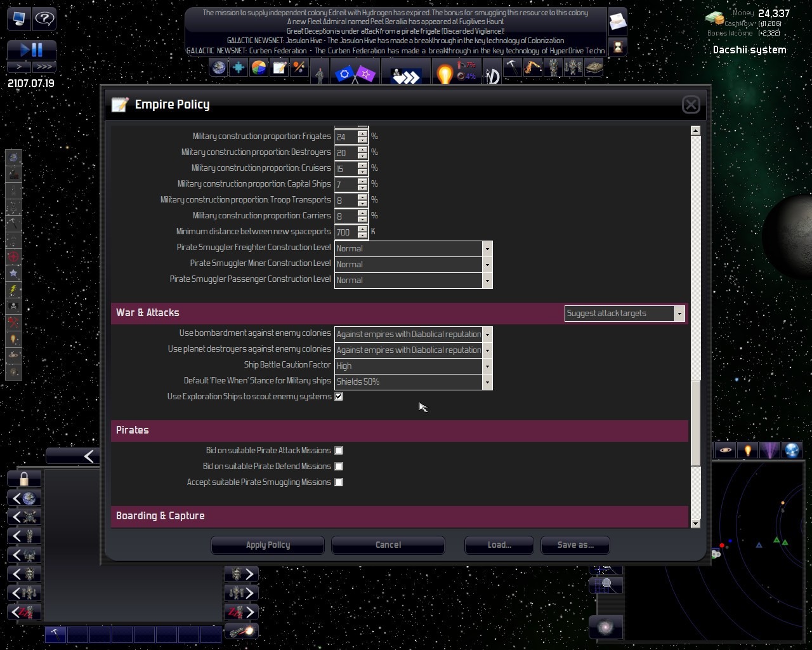Click the crossed flags diplomacy icon

(355, 75)
